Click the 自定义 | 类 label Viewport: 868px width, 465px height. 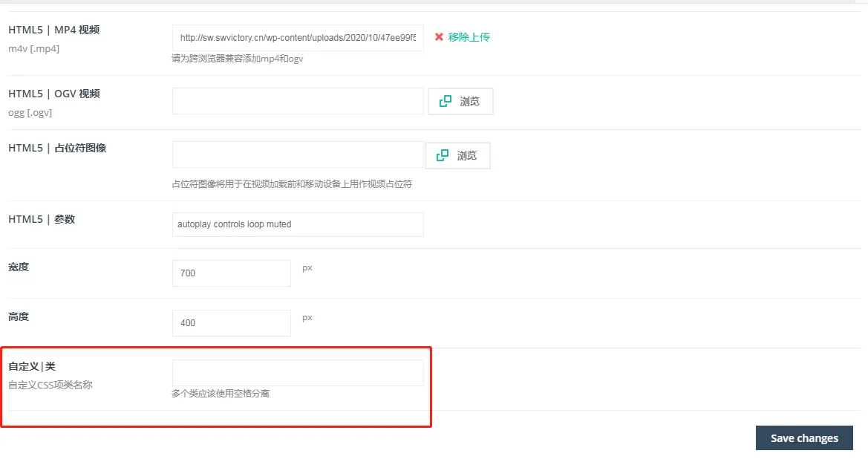(x=31, y=366)
